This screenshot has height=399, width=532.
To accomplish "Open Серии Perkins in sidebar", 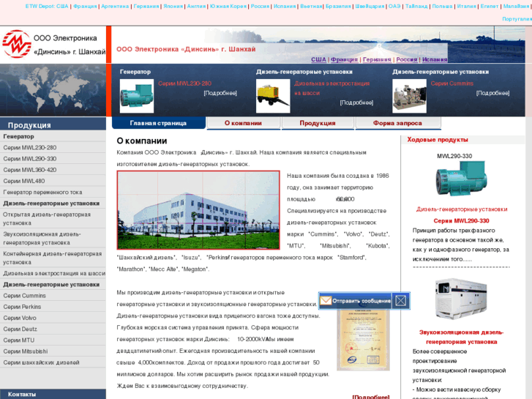I will click(22, 307).
